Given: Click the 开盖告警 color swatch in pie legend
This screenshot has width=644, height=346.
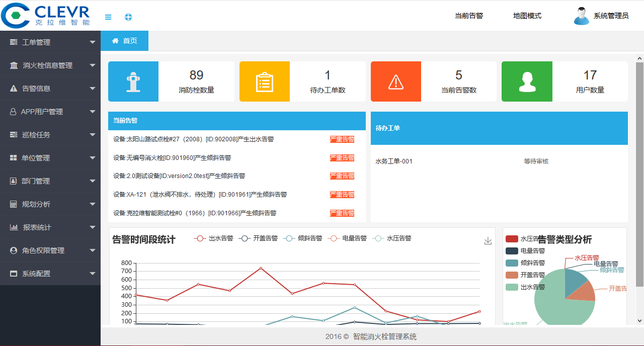Looking at the screenshot, I should (x=512, y=275).
